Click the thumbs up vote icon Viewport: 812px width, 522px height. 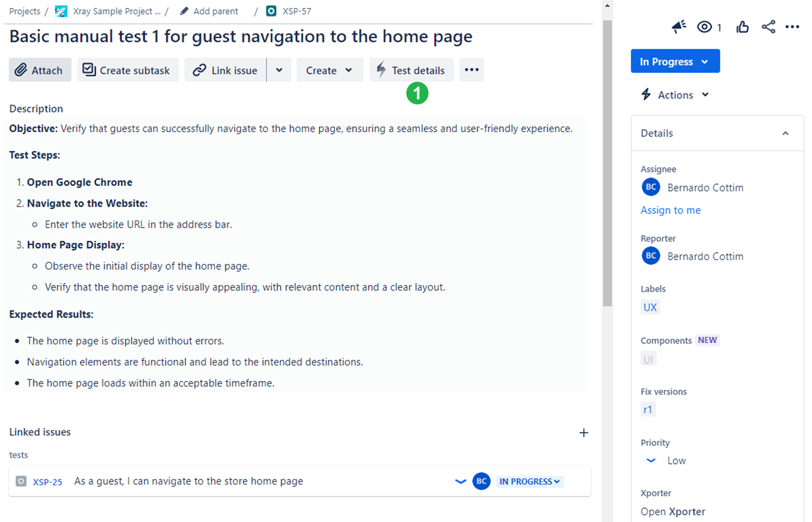742,27
